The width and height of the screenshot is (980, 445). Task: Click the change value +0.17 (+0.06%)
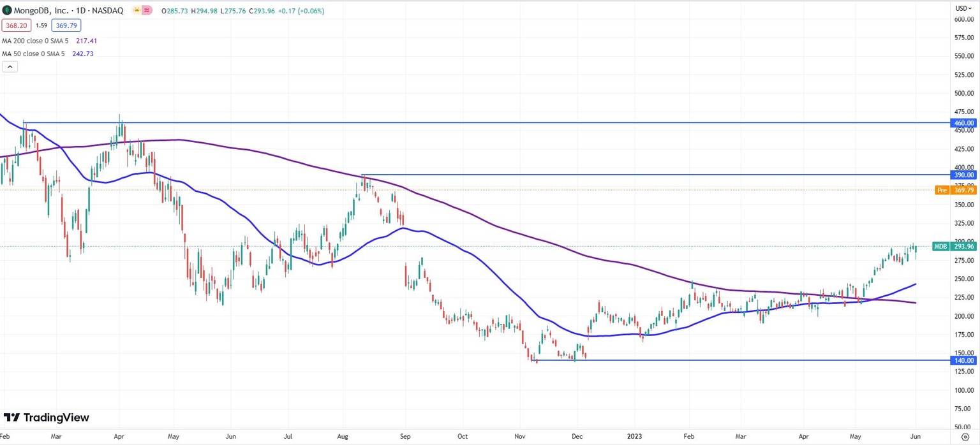click(301, 11)
